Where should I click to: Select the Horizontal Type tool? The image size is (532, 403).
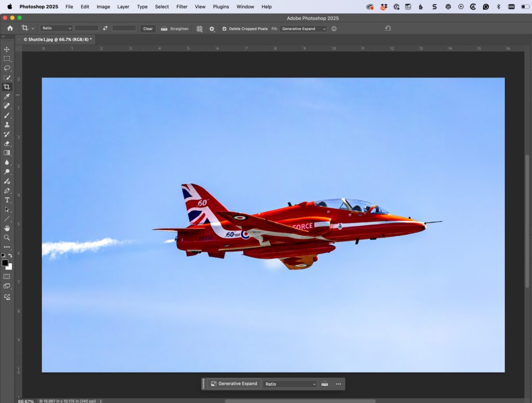[x=7, y=200]
